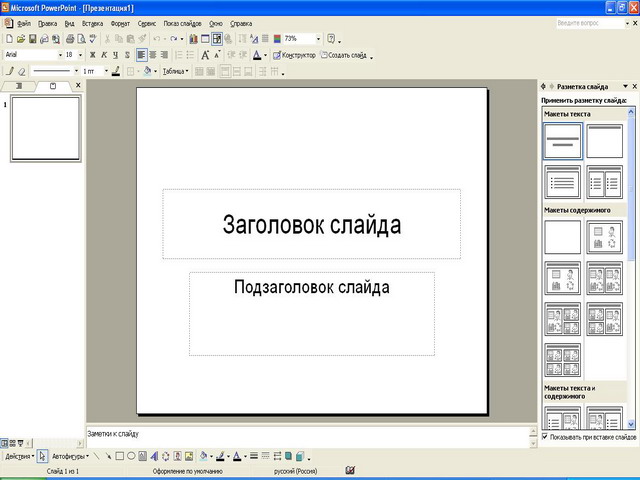Open the 1 пт line weight dropdown

(x=106, y=71)
